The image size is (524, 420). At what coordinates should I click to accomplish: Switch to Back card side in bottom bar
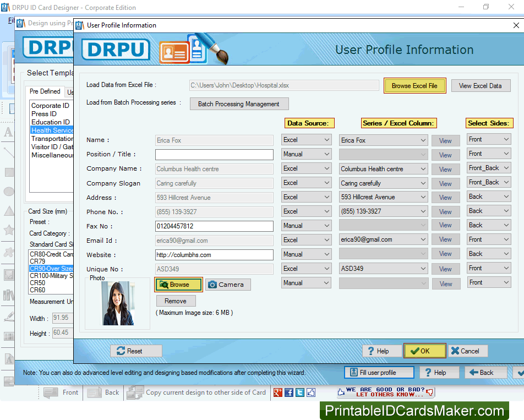(x=103, y=392)
